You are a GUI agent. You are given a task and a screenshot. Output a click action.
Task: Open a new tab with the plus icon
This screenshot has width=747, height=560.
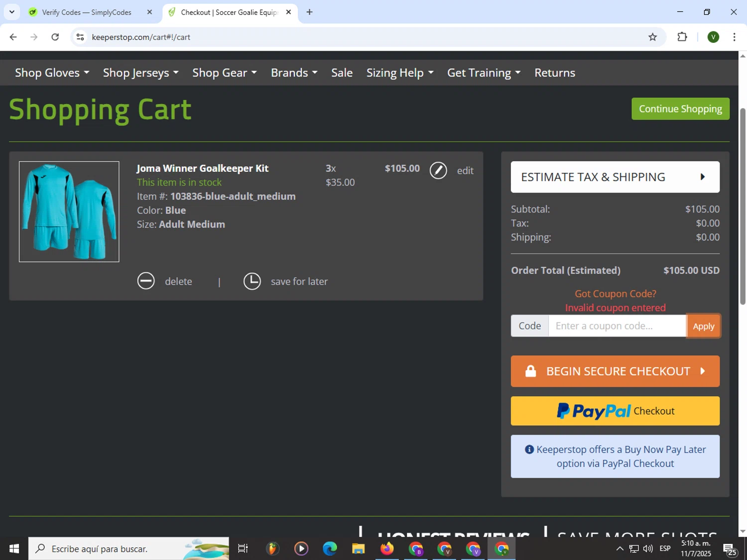[309, 12]
